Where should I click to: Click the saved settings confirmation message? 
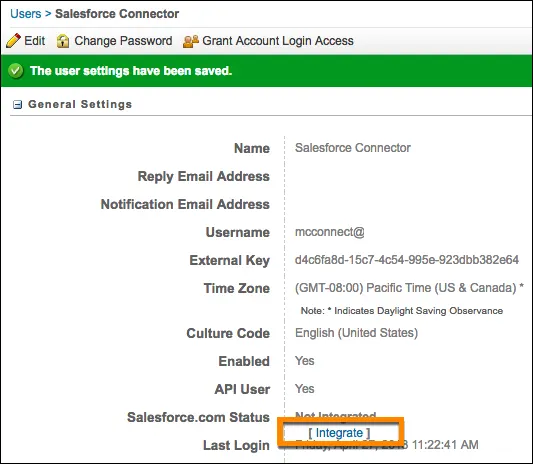[131, 71]
